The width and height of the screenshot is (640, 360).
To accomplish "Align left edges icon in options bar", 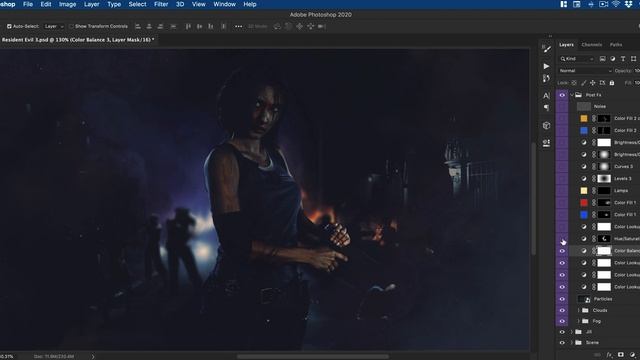I will 138,27.
